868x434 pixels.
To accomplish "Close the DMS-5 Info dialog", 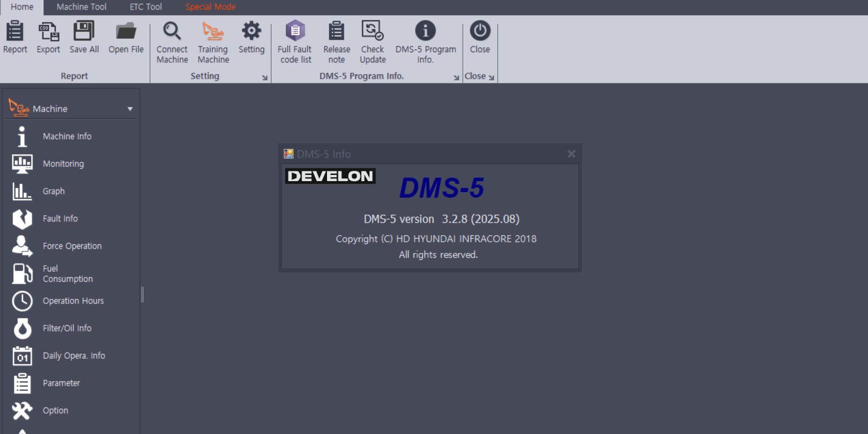I will pyautogui.click(x=571, y=154).
